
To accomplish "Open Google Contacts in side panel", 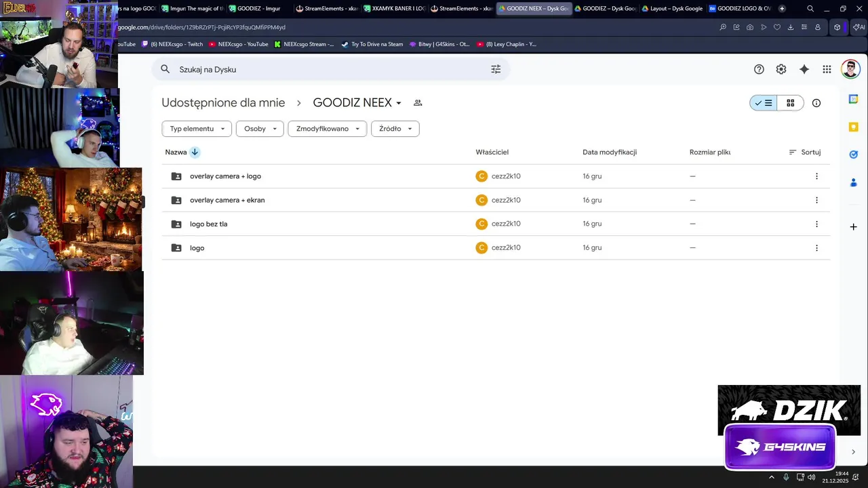I will pos(854,182).
